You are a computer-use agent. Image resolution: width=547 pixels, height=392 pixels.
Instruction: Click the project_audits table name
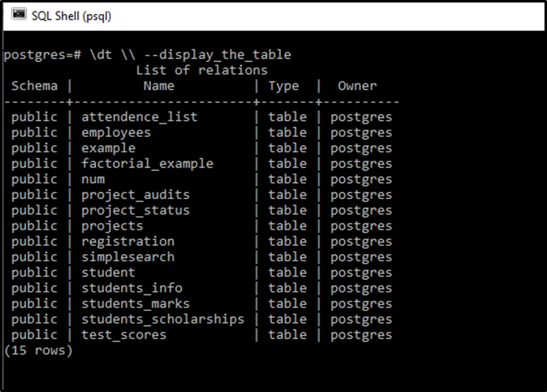point(135,195)
